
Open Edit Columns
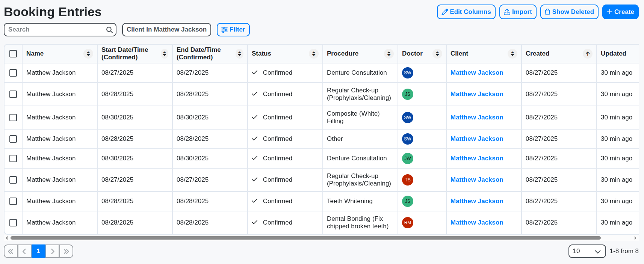pos(466,12)
